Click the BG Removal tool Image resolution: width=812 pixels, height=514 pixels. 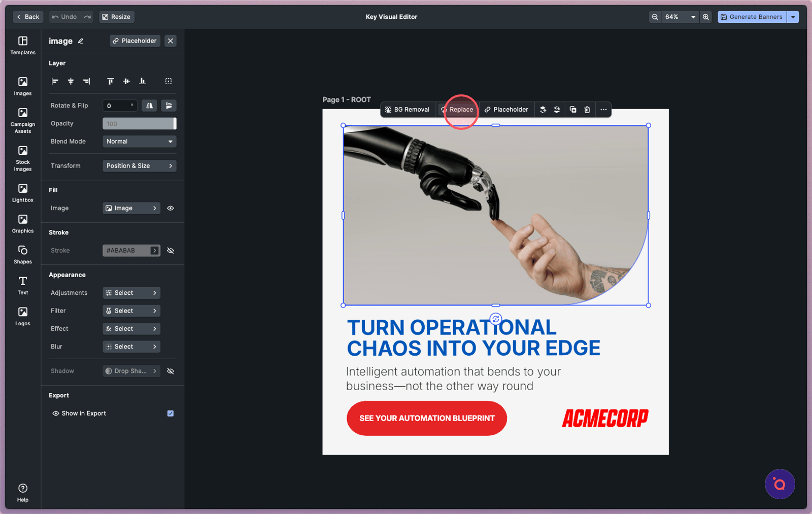click(407, 110)
